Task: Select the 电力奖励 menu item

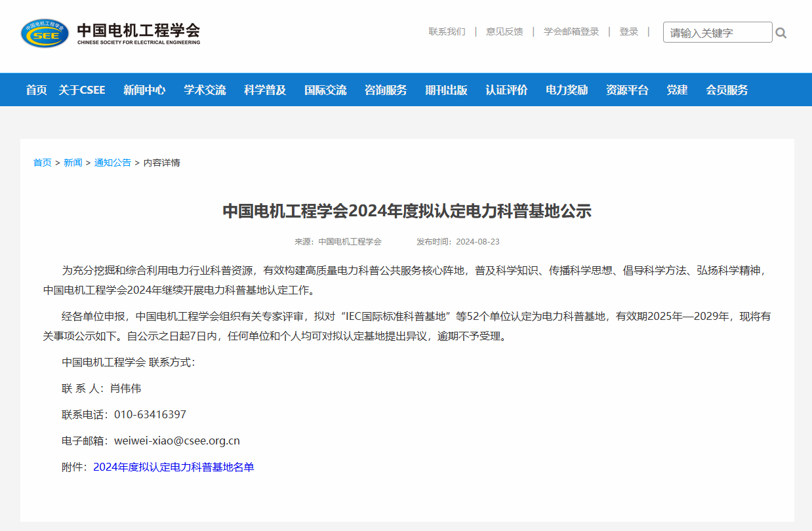Action: [x=567, y=90]
